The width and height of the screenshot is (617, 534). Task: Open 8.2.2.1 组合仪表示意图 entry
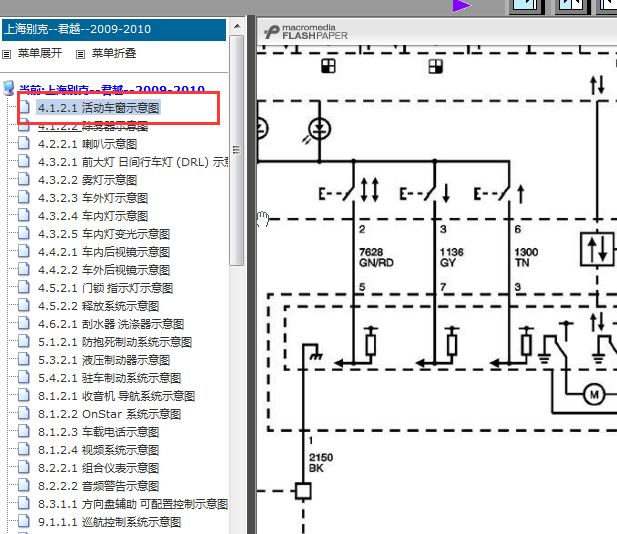click(x=98, y=468)
